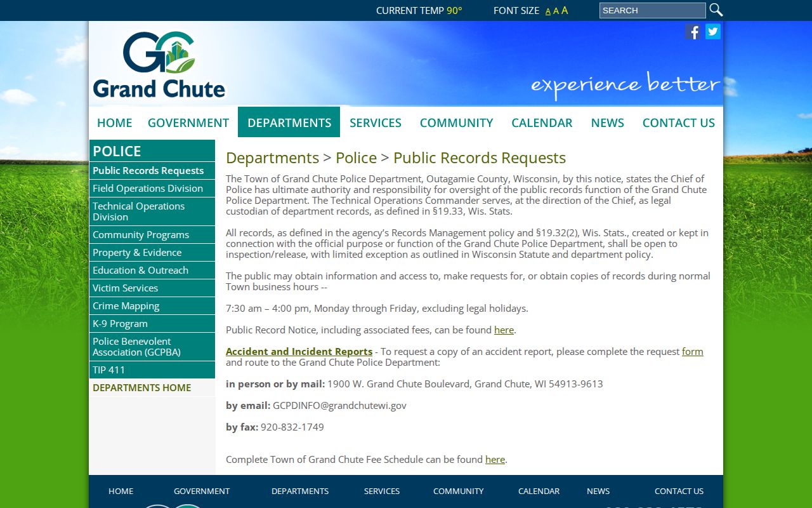Select the medium font size A
This screenshot has width=812, height=508.
tap(556, 11)
